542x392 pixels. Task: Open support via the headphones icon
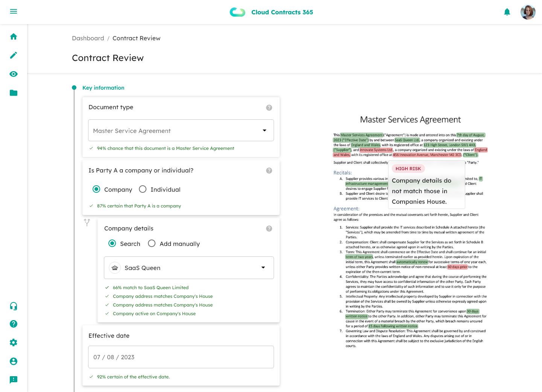pyautogui.click(x=14, y=306)
